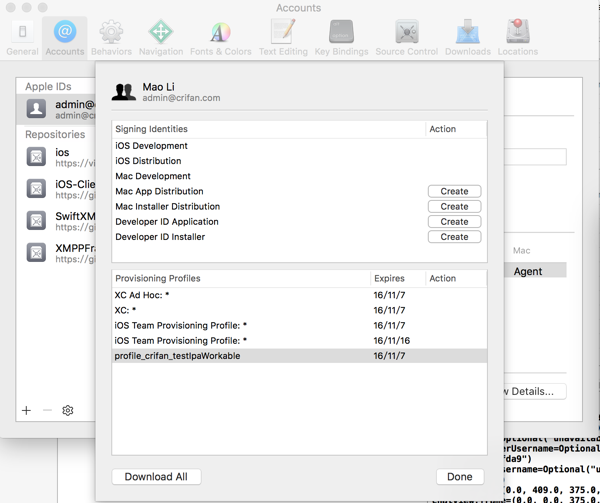
Task: Click the Signing Identities column header
Action: tap(268, 129)
